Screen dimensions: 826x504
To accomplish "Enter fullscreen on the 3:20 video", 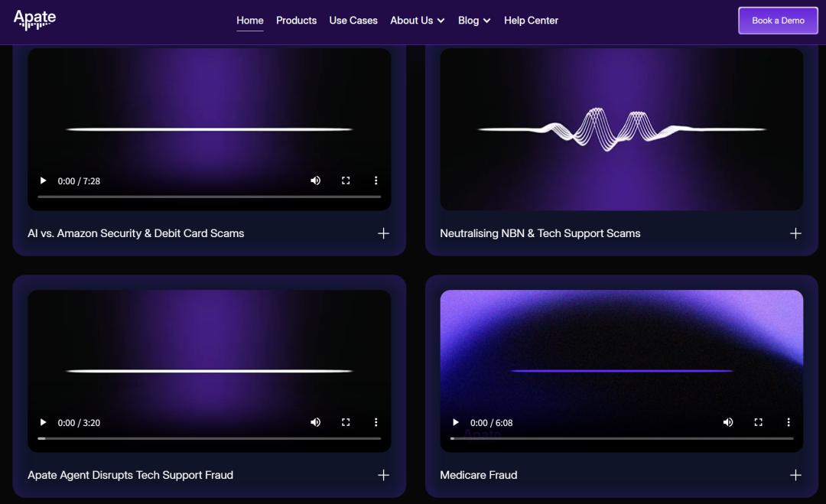I will [x=346, y=422].
